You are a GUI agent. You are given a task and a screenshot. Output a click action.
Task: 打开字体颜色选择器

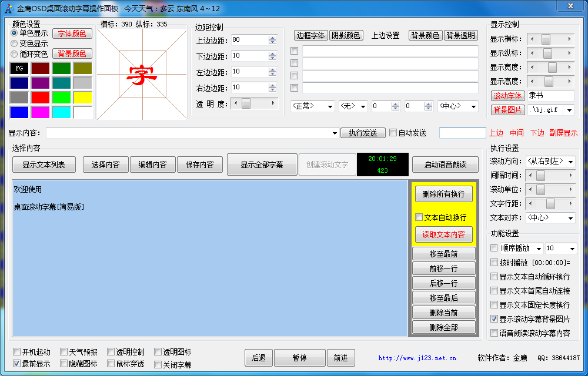[72, 34]
